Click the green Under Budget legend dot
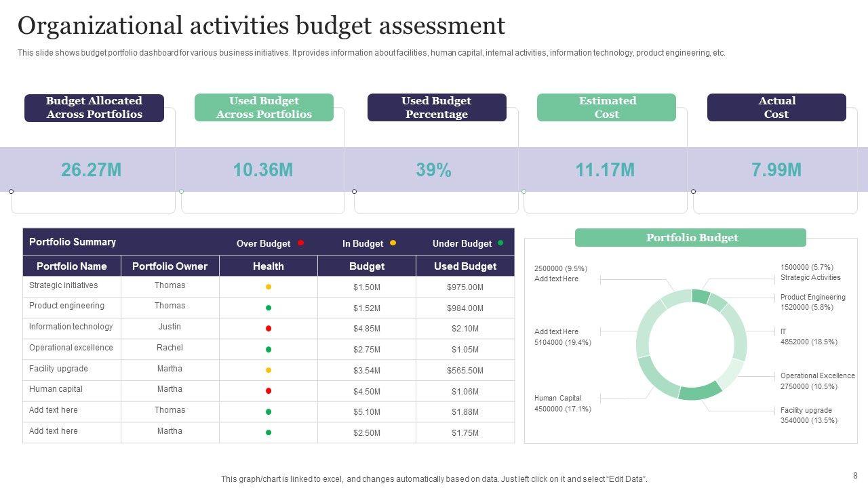Image resolution: width=868 pixels, height=488 pixels. tap(500, 243)
